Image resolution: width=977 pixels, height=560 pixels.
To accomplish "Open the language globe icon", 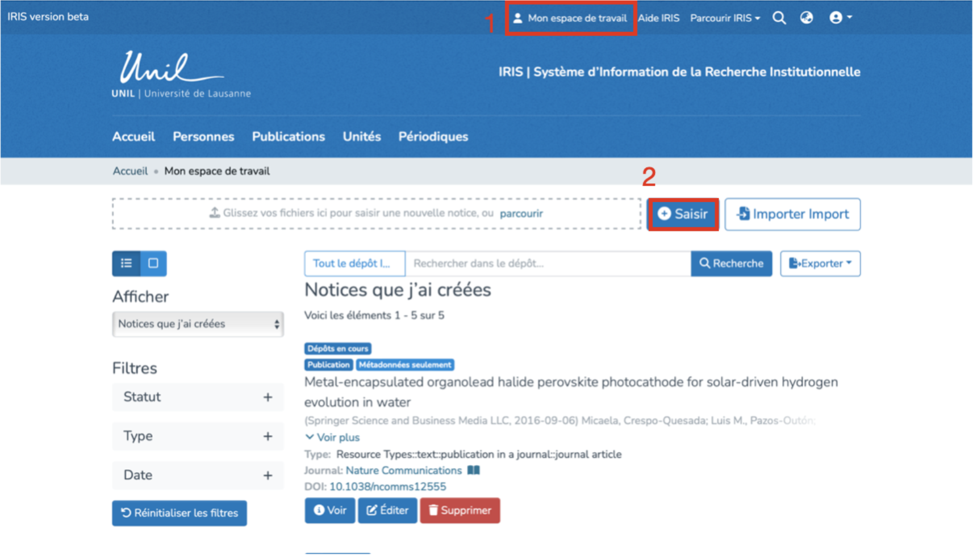I will click(806, 18).
